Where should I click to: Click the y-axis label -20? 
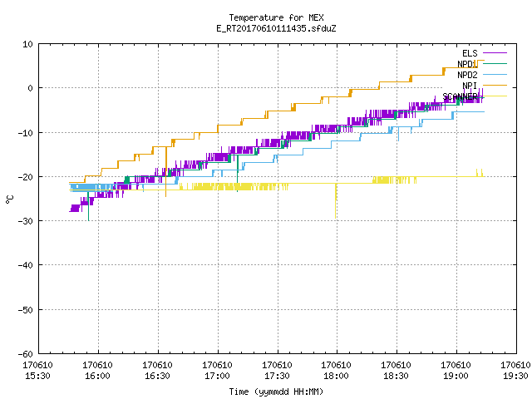click(26, 177)
